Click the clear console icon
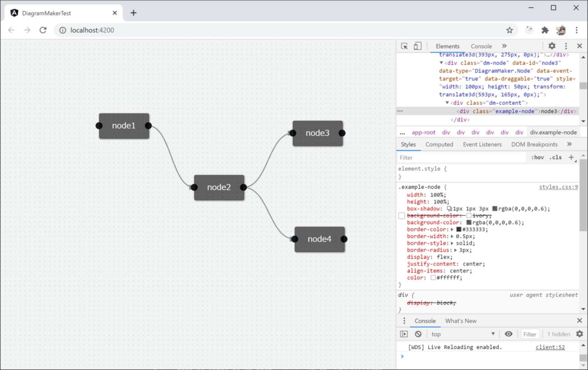The image size is (588, 370). [418, 334]
